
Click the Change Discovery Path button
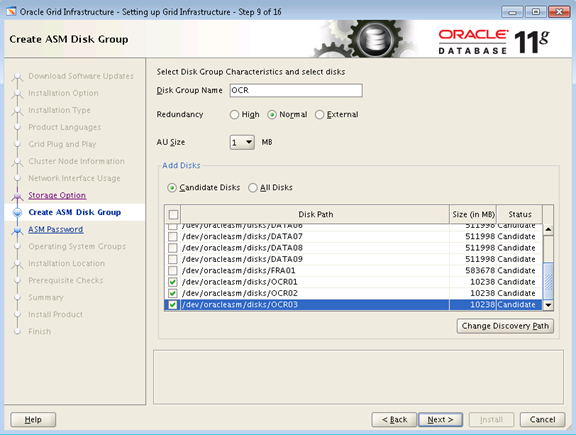click(x=505, y=326)
